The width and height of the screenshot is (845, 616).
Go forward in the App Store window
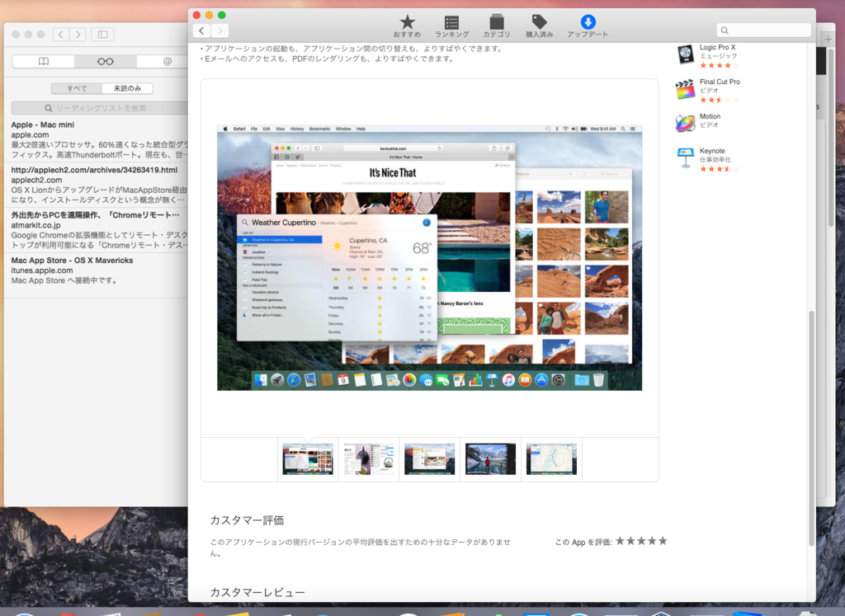tap(220, 31)
